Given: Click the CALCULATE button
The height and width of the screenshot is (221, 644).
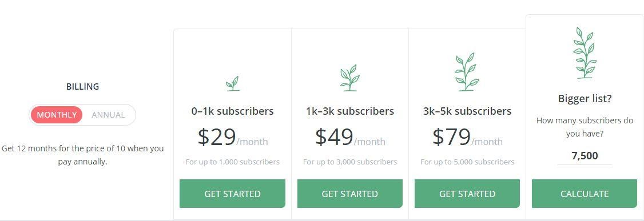Looking at the screenshot, I should tap(585, 194).
